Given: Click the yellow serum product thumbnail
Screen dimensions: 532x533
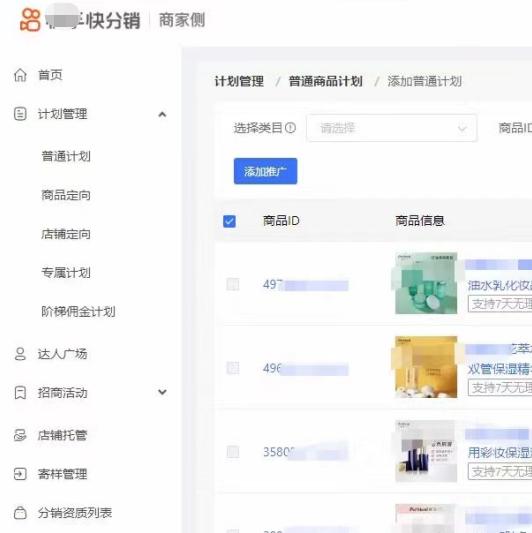Looking at the screenshot, I should 426,367.
